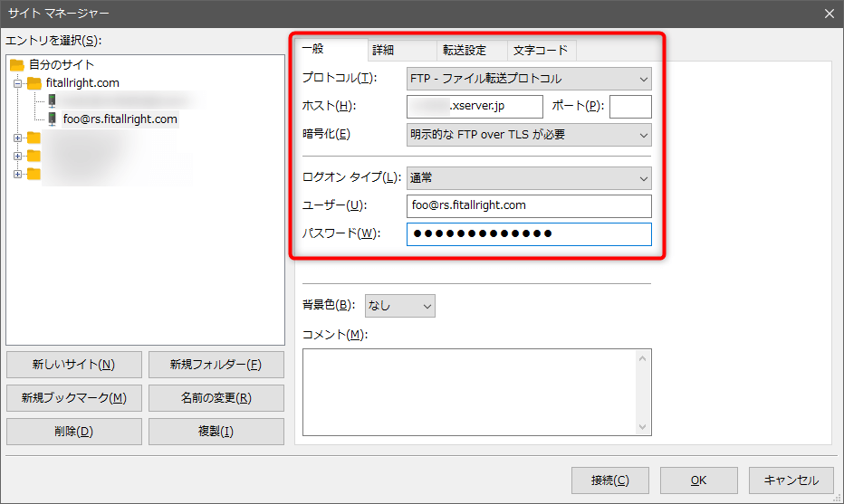Expand the last collapsed folder in tree

(17, 174)
